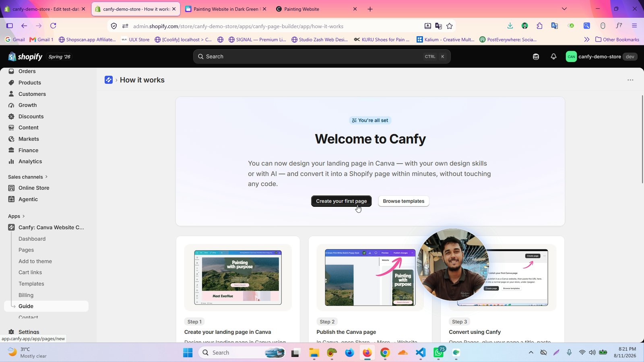
Task: Launch Visual Studio Code from taskbar
Action: (421, 353)
